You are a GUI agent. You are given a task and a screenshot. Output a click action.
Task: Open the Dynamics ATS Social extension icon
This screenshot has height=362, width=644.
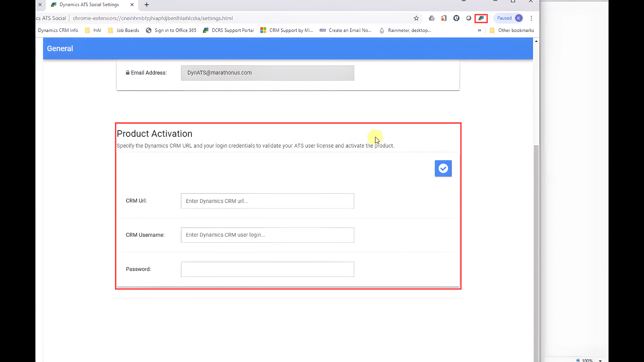click(x=481, y=18)
